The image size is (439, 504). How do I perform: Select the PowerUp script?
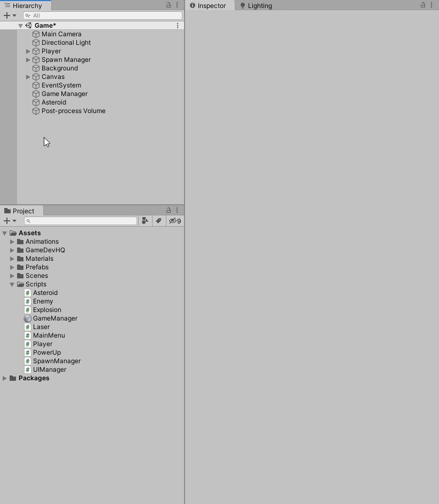47,353
